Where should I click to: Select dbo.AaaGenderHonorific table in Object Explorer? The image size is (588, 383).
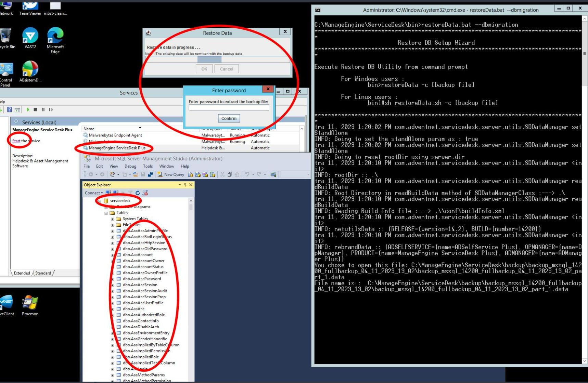click(x=145, y=339)
